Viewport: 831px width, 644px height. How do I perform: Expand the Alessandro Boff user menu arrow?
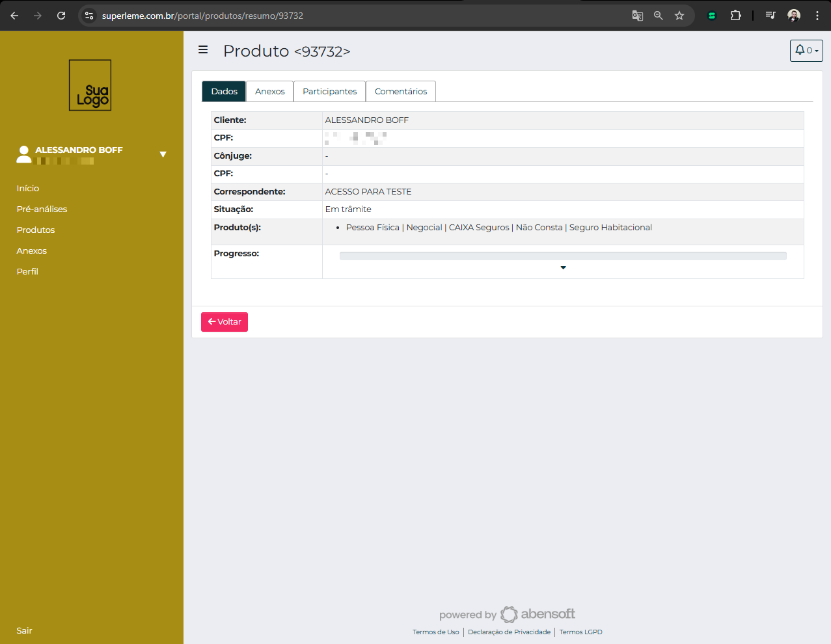163,154
